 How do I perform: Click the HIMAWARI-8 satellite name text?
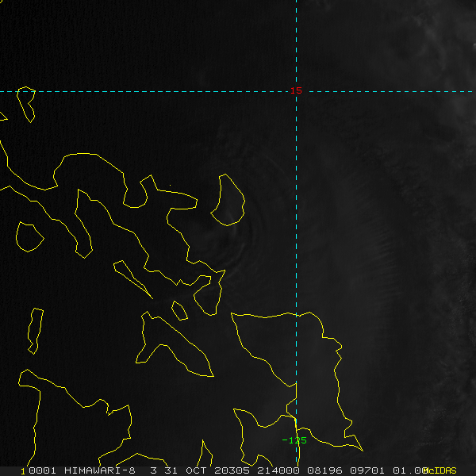[98, 470]
